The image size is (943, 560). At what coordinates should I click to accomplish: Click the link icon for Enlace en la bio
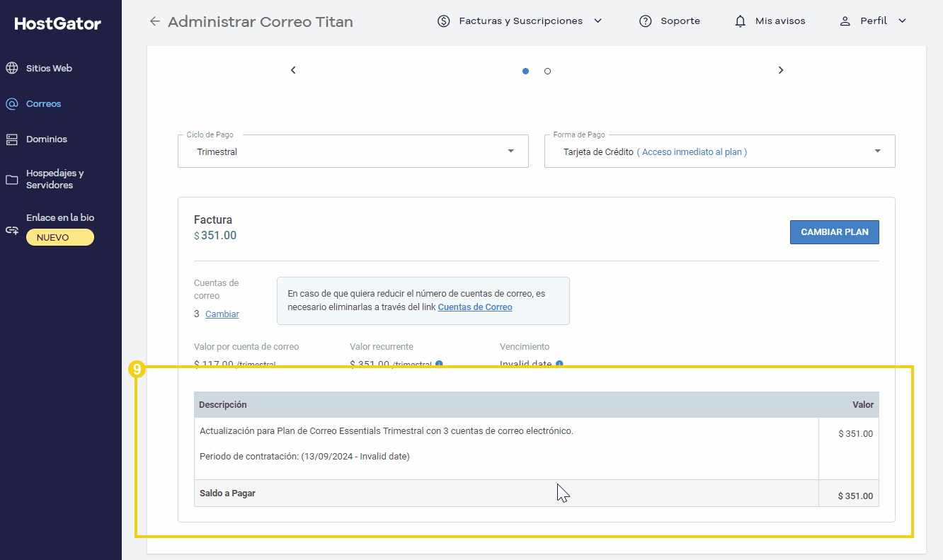pyautogui.click(x=12, y=230)
